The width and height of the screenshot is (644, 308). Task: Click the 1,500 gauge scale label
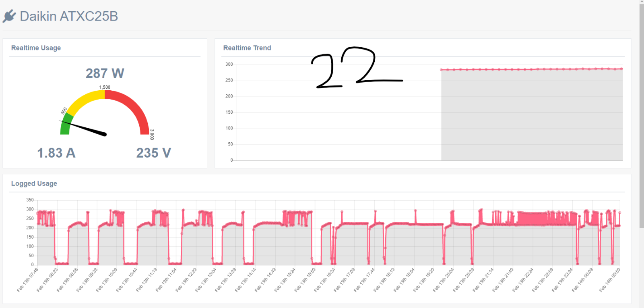pyautogui.click(x=105, y=87)
